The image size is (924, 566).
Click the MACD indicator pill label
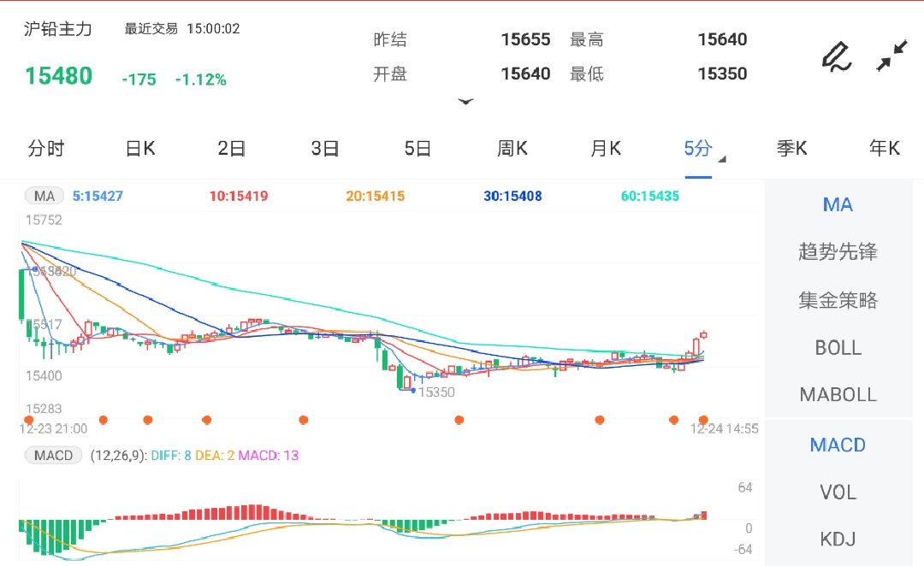click(x=53, y=455)
